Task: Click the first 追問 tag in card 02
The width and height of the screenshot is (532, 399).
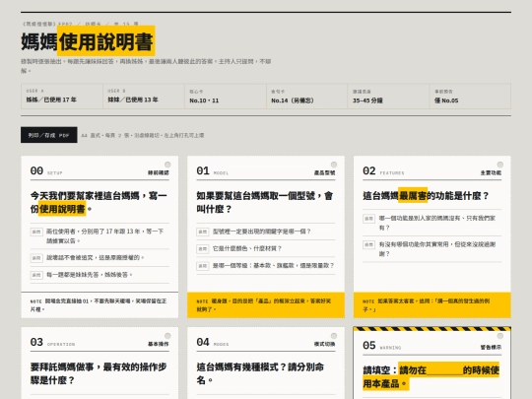Action: click(x=368, y=219)
